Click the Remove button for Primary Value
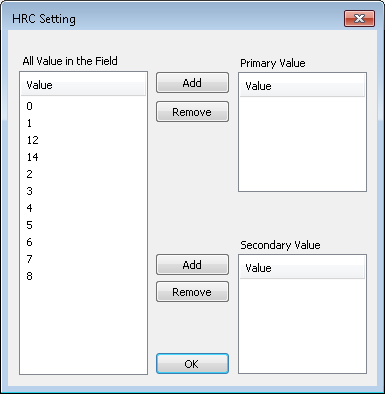 (x=192, y=112)
